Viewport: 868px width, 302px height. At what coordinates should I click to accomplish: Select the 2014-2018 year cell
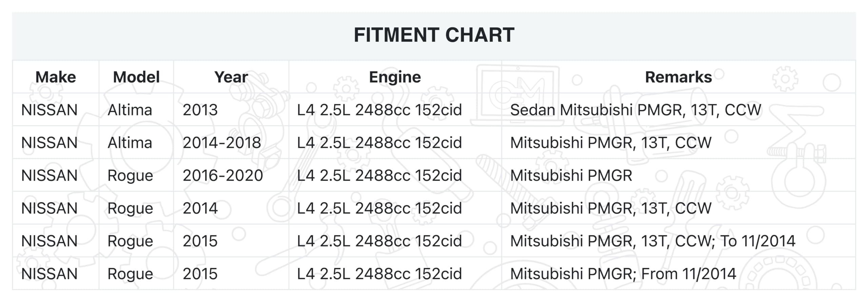tap(222, 143)
